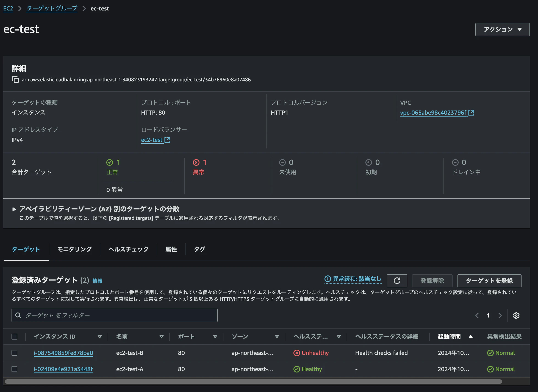Screen dimensions: 538x392
Task: Open instance i-02409e4e921a3448f link
Action: tap(63, 369)
